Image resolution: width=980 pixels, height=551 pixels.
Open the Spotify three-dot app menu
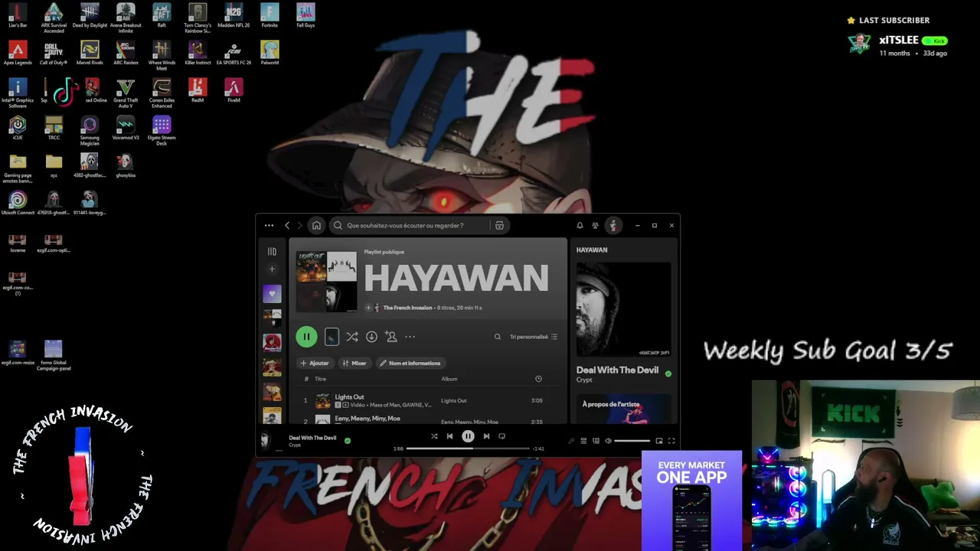pyautogui.click(x=269, y=226)
